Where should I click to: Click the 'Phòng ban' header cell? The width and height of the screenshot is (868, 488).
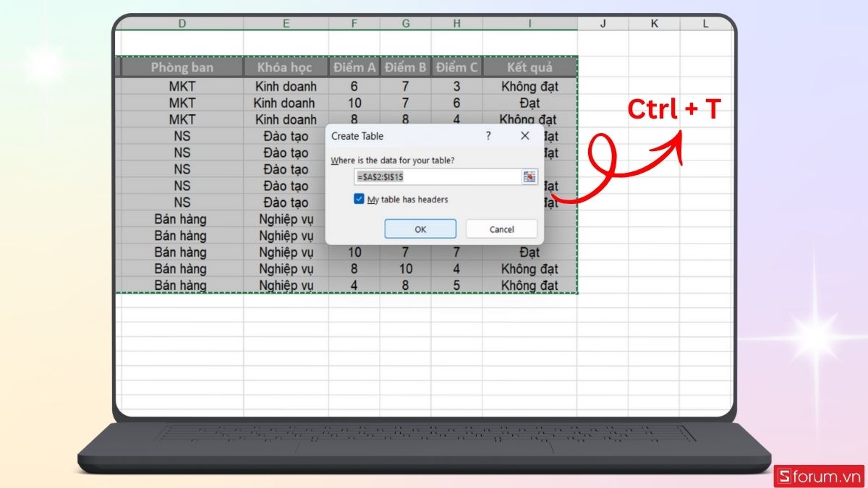pos(182,67)
